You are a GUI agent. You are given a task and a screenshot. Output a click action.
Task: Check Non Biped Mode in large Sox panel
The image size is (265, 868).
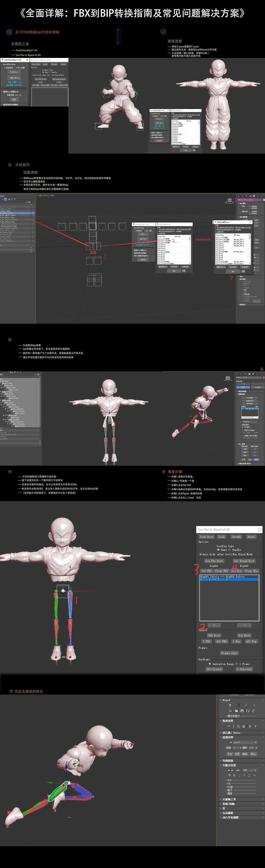pos(231,554)
